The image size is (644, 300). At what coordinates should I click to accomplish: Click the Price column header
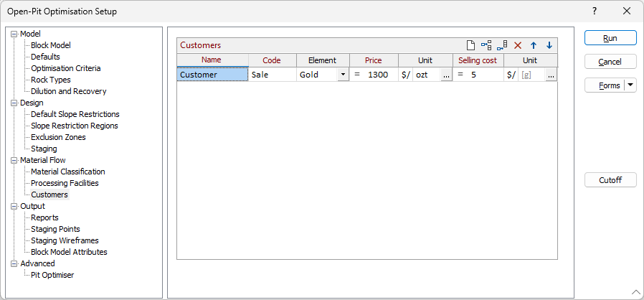[374, 60]
